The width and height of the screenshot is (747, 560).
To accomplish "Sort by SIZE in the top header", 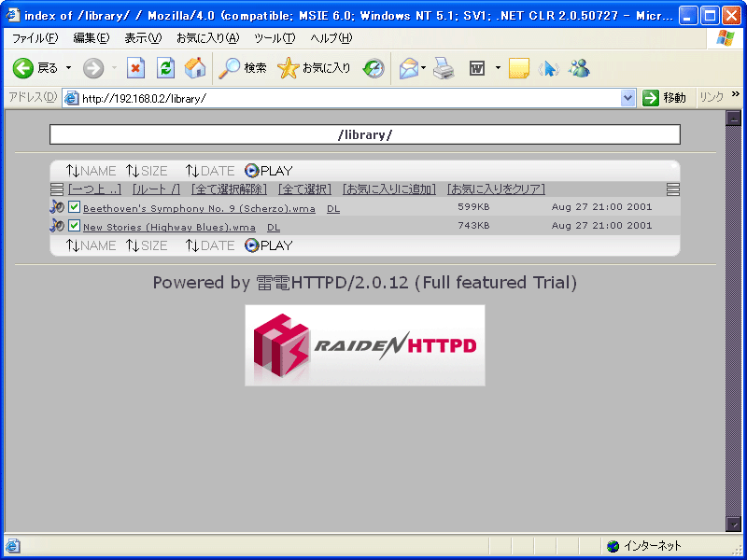I will (147, 171).
